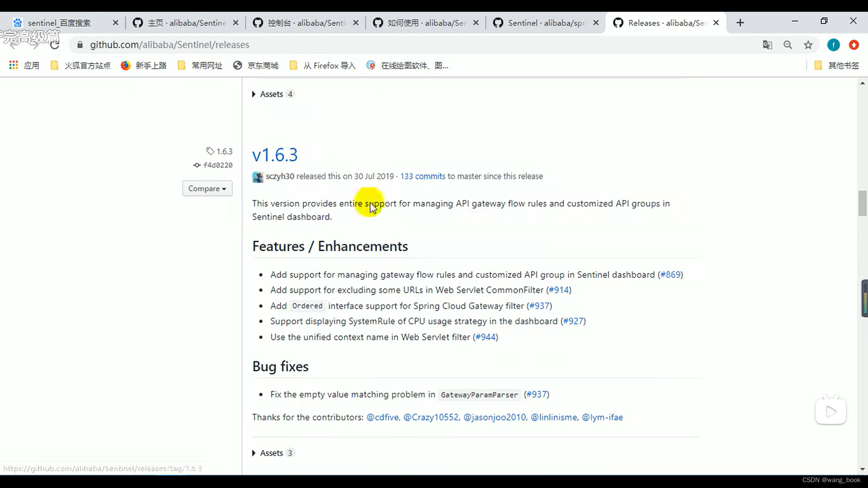Open the 火狐官方站点 bookmark folder
The image size is (868, 488).
click(x=80, y=66)
